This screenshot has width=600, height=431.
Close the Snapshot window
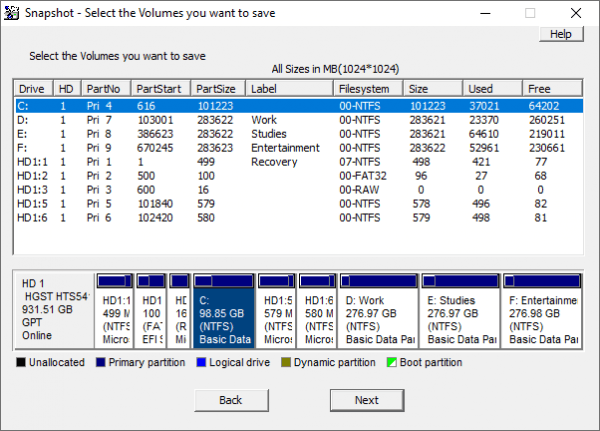click(x=576, y=13)
